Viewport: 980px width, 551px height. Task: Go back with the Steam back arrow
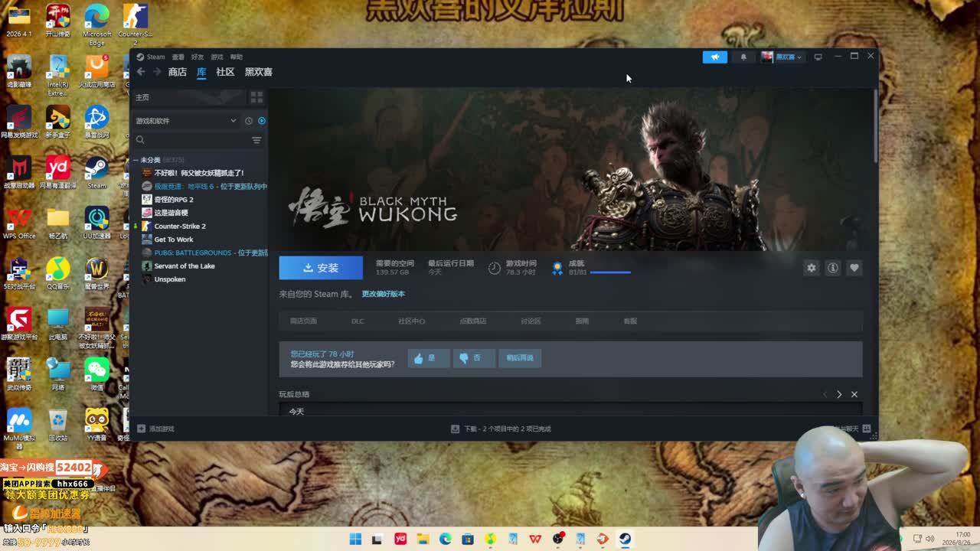[x=141, y=72]
